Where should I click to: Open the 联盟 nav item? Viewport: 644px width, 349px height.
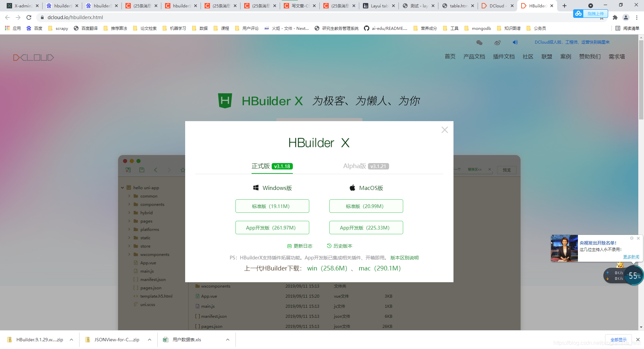coord(546,56)
